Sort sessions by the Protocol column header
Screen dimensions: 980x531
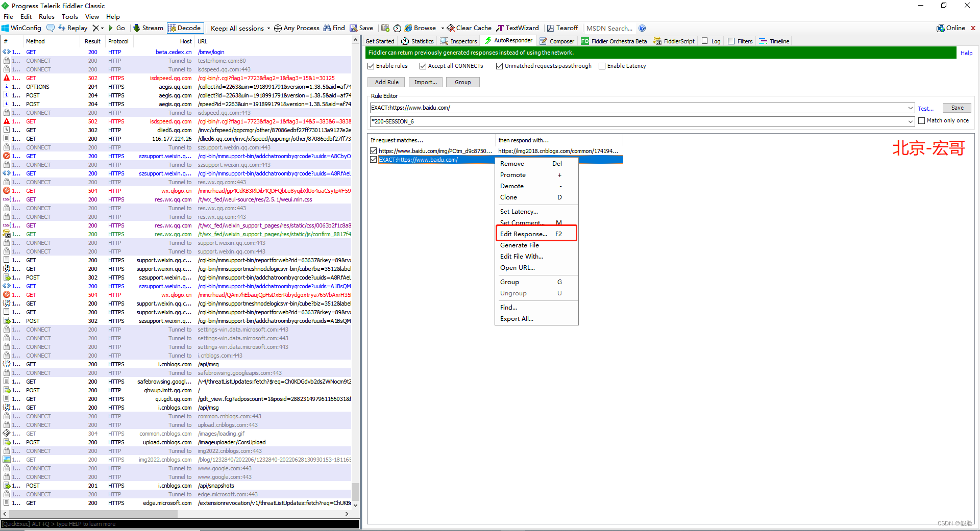(x=118, y=41)
